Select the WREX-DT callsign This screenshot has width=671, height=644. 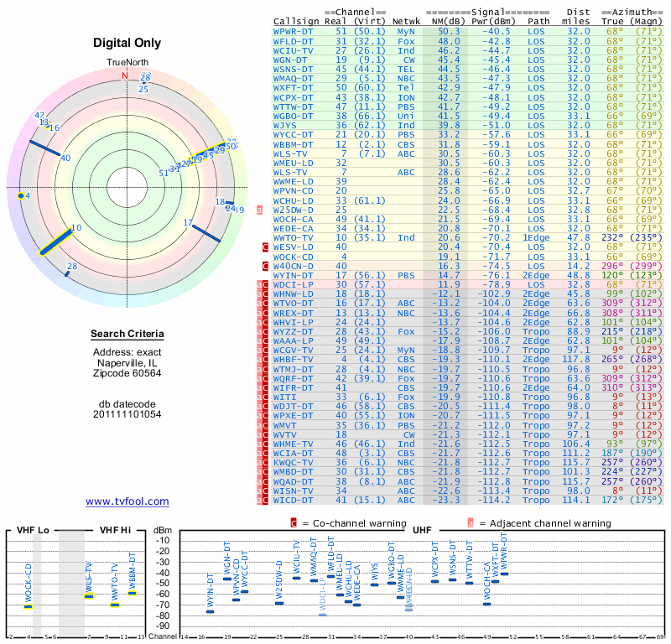(293, 313)
